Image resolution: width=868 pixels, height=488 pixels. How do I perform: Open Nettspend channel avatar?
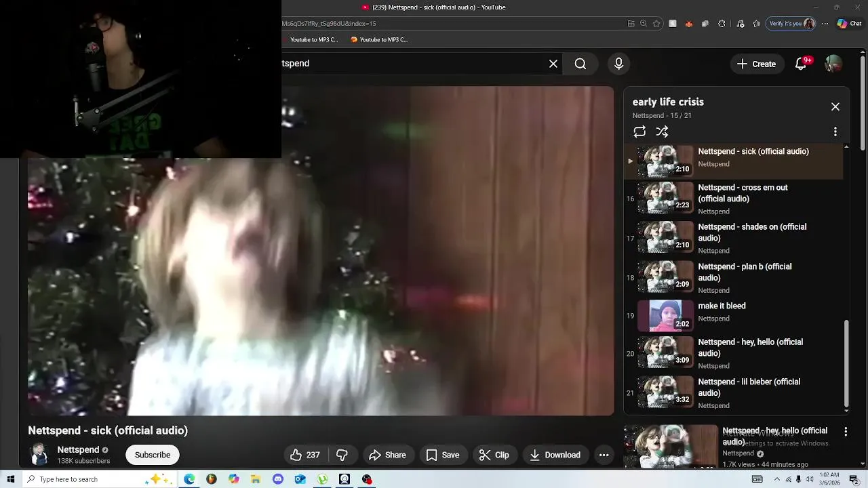(x=39, y=455)
